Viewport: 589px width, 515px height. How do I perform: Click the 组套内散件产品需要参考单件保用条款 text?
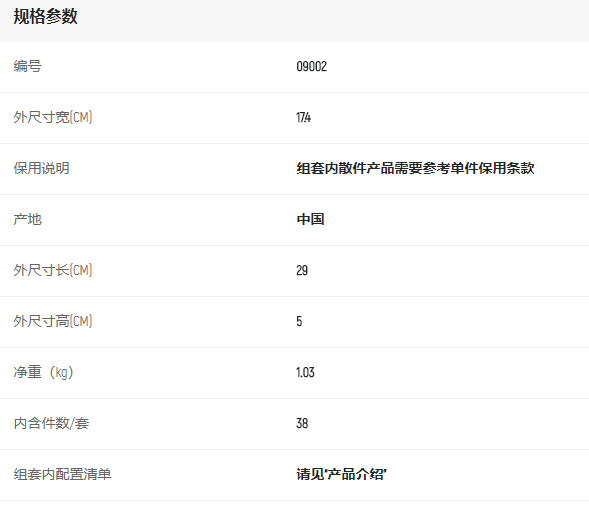415,168
